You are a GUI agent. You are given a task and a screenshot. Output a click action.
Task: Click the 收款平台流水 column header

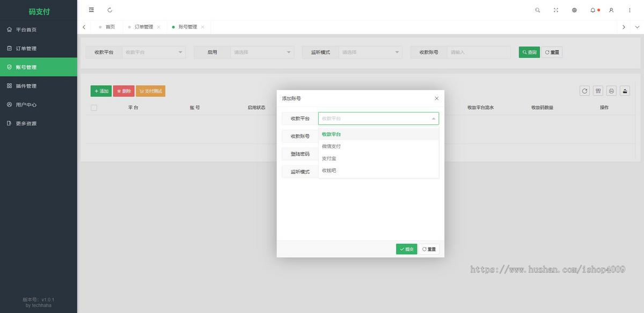click(480, 108)
